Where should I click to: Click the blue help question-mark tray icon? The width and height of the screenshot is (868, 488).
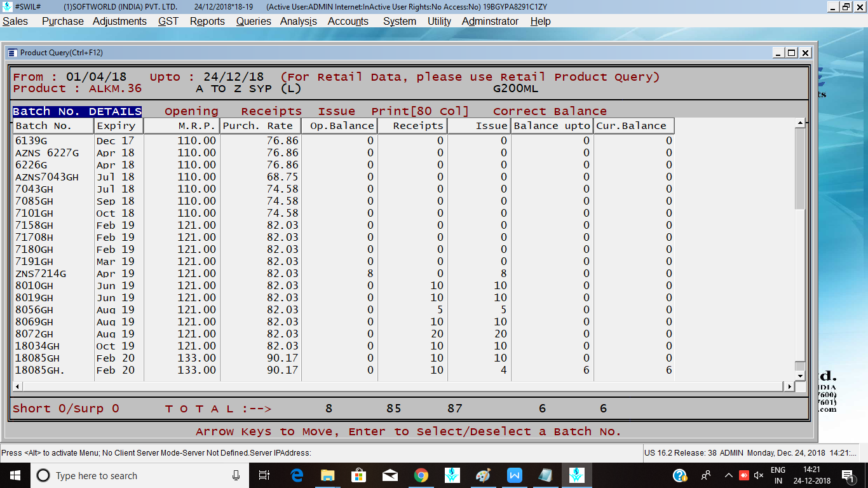click(x=679, y=475)
